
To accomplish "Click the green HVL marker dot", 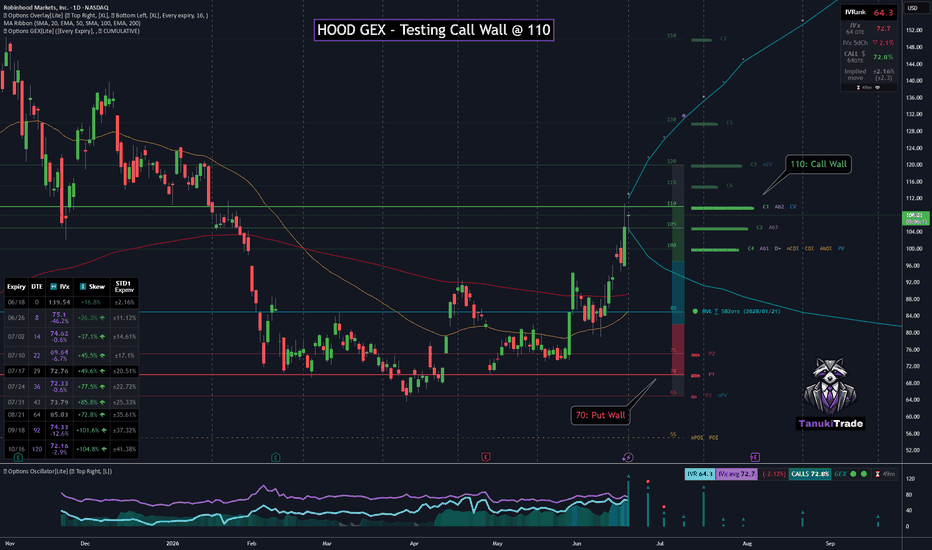I will click(695, 311).
